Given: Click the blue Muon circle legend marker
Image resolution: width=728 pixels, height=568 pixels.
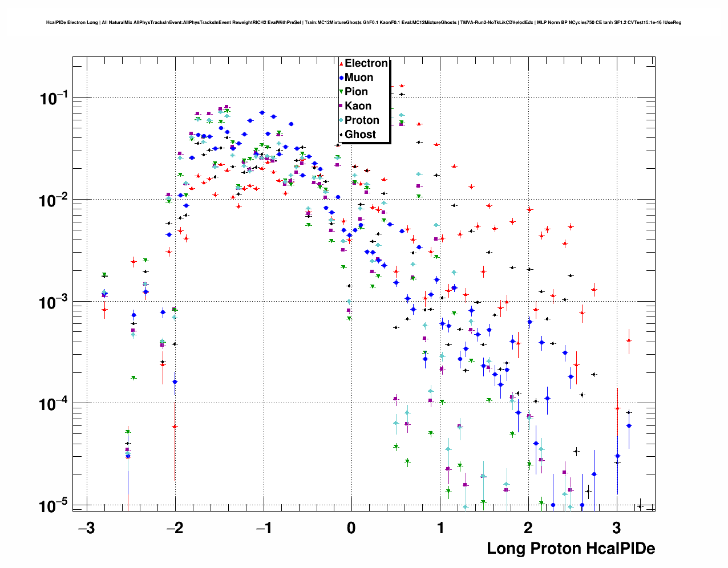Looking at the screenshot, I should click(x=341, y=78).
